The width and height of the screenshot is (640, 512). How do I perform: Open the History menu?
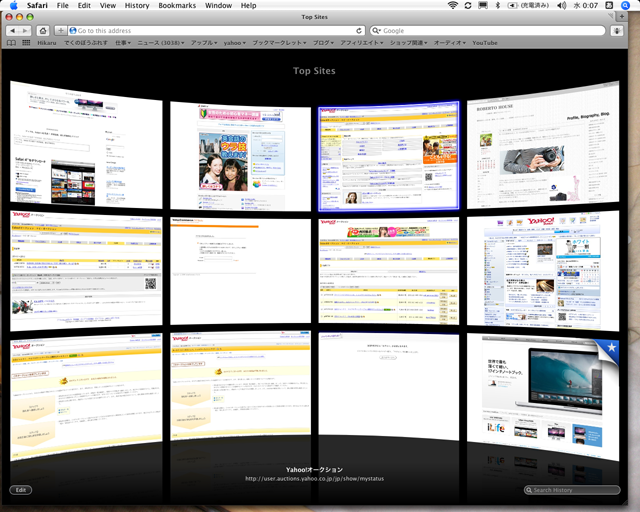[137, 5]
